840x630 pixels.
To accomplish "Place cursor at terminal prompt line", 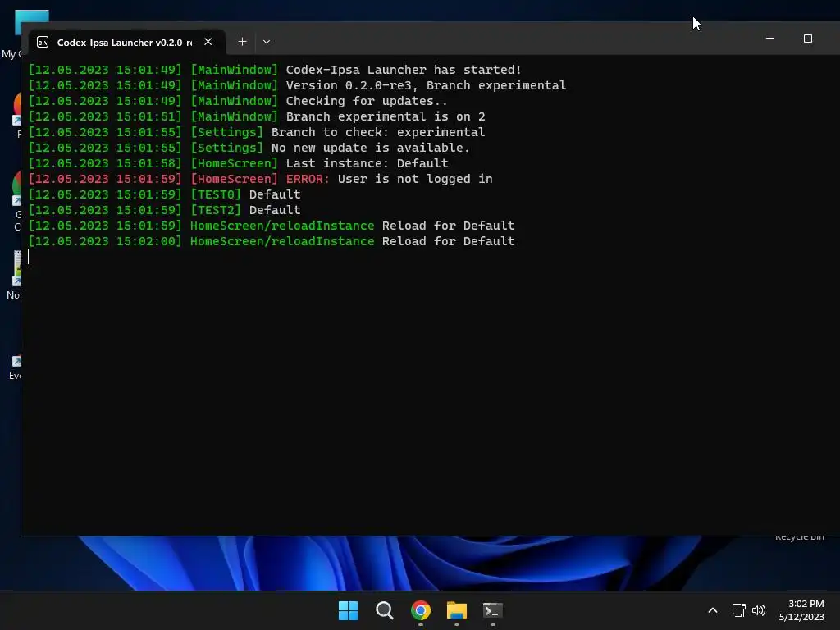I will [x=29, y=257].
